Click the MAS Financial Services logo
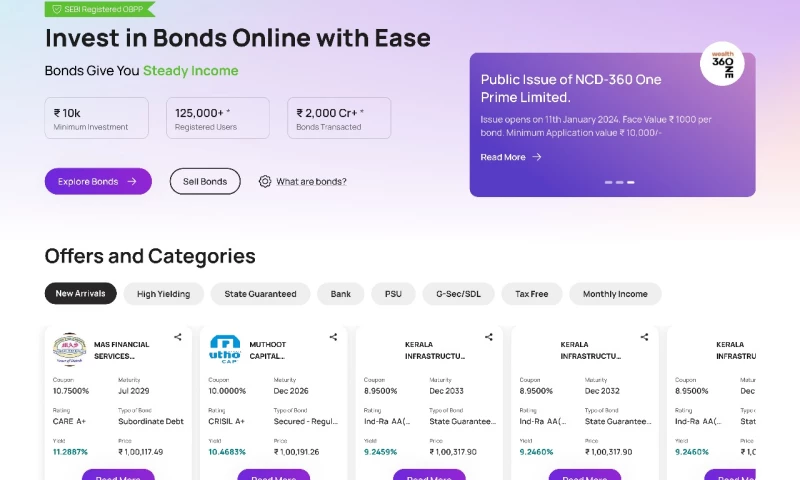The height and width of the screenshot is (480, 800). [70, 350]
